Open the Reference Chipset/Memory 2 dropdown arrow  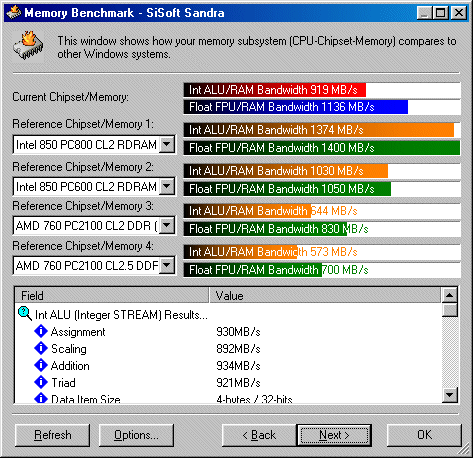tap(167, 186)
